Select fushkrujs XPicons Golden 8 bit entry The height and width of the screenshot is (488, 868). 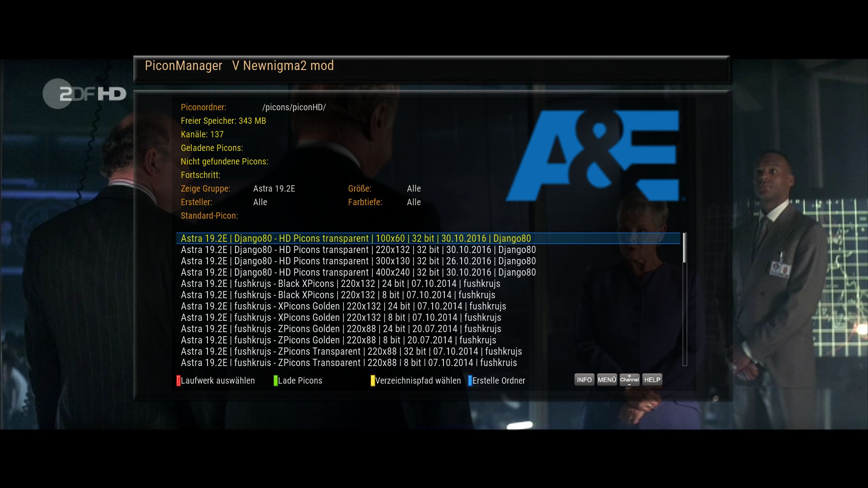pyautogui.click(x=341, y=318)
